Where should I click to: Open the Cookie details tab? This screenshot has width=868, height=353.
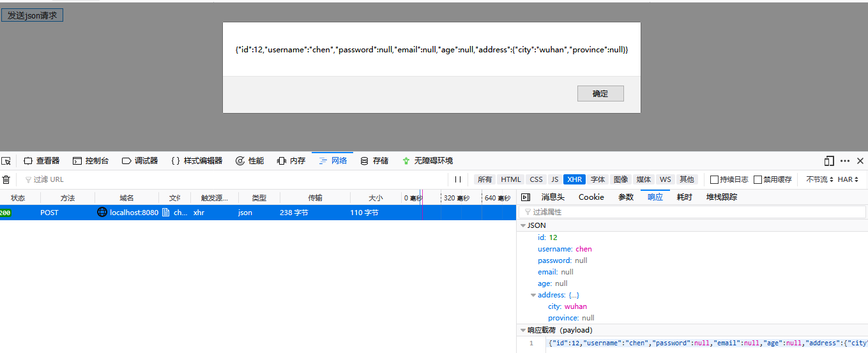tap(591, 197)
